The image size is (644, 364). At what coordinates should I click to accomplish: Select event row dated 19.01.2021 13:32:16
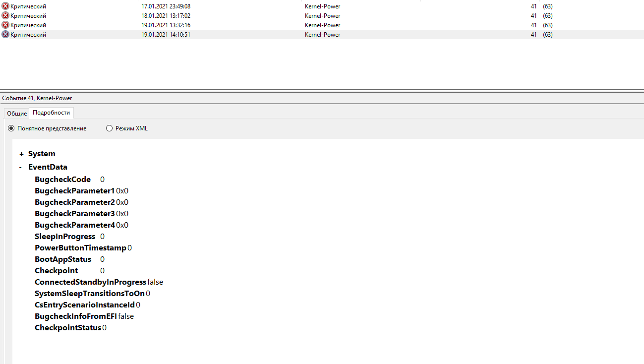(322, 25)
